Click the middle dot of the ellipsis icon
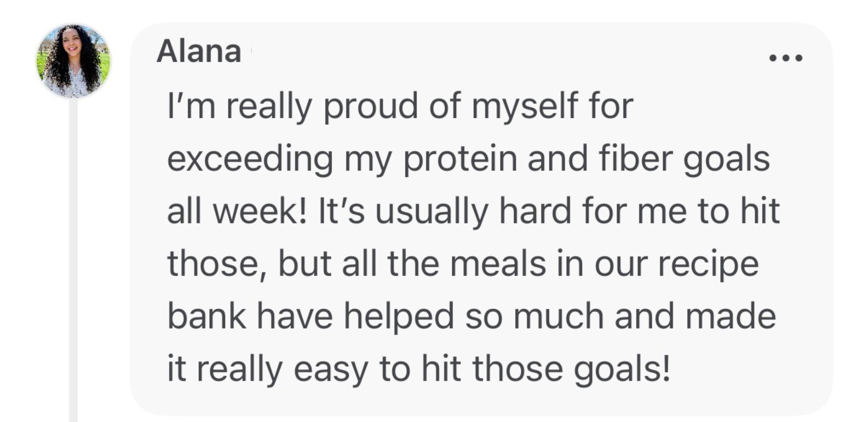This screenshot has height=422, width=868. [785, 58]
